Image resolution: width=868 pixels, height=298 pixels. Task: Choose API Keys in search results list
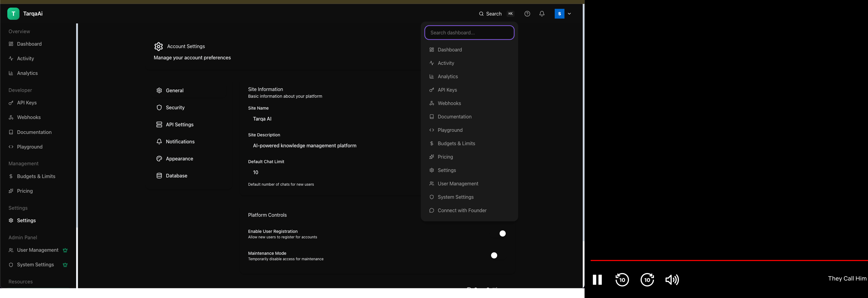pyautogui.click(x=469, y=90)
